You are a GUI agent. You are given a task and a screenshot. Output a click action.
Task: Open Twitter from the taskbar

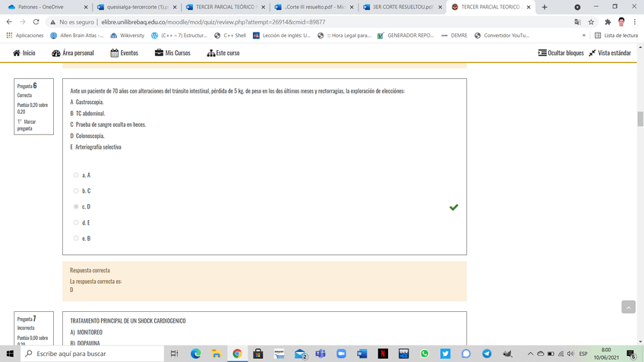click(445, 354)
